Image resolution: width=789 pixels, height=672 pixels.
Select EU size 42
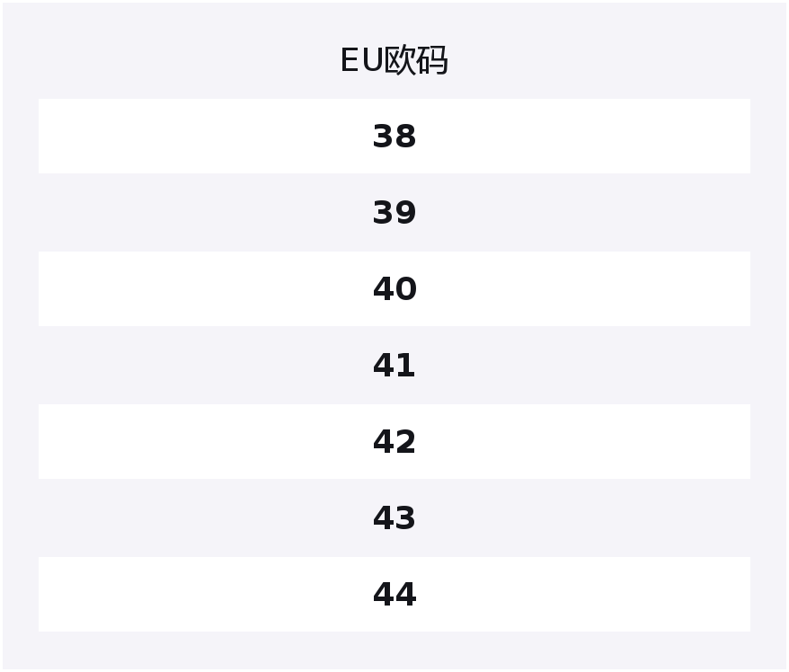(394, 442)
